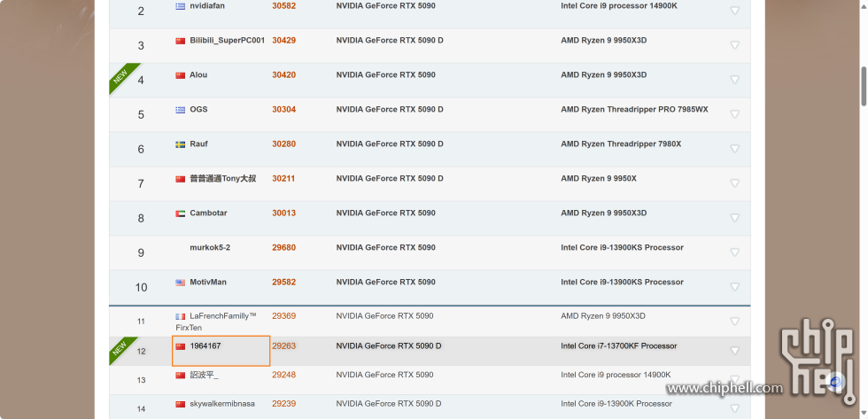Open the score 29582 result
The height and width of the screenshot is (419, 868).
(284, 282)
